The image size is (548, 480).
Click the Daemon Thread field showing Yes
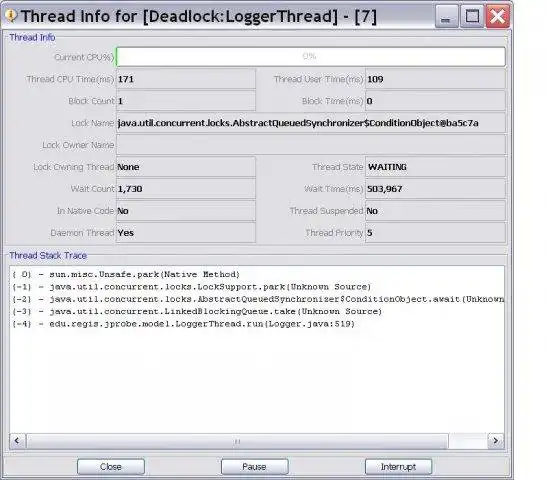point(186,233)
